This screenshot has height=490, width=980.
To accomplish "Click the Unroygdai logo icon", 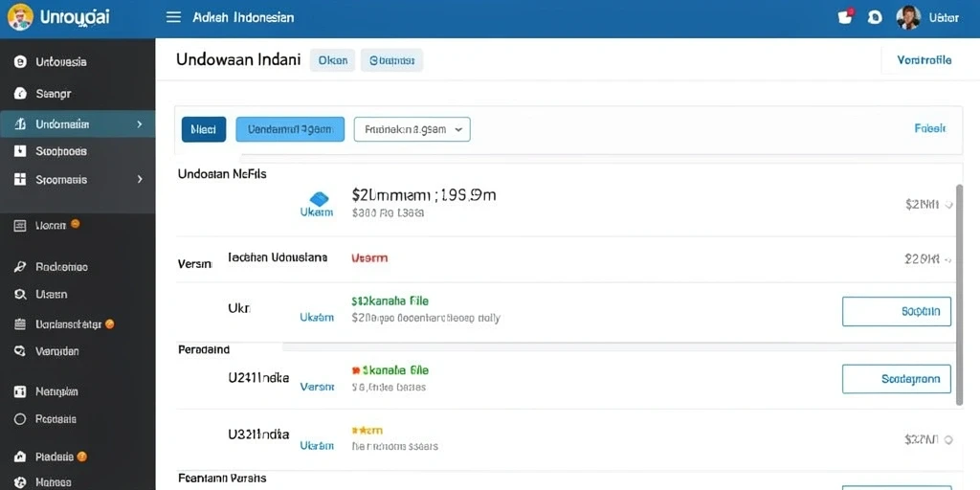I will tap(20, 17).
